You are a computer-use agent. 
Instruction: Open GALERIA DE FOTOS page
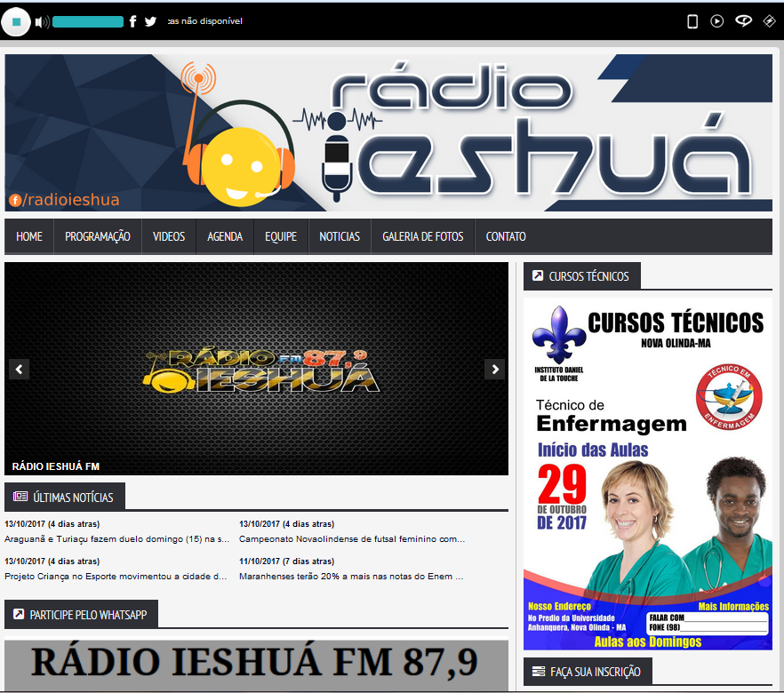coord(423,236)
